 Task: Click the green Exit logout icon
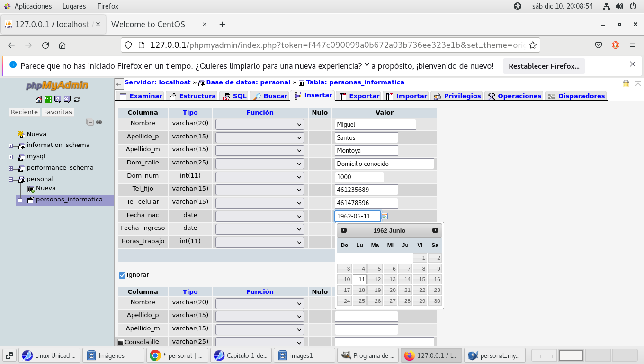tap(48, 100)
